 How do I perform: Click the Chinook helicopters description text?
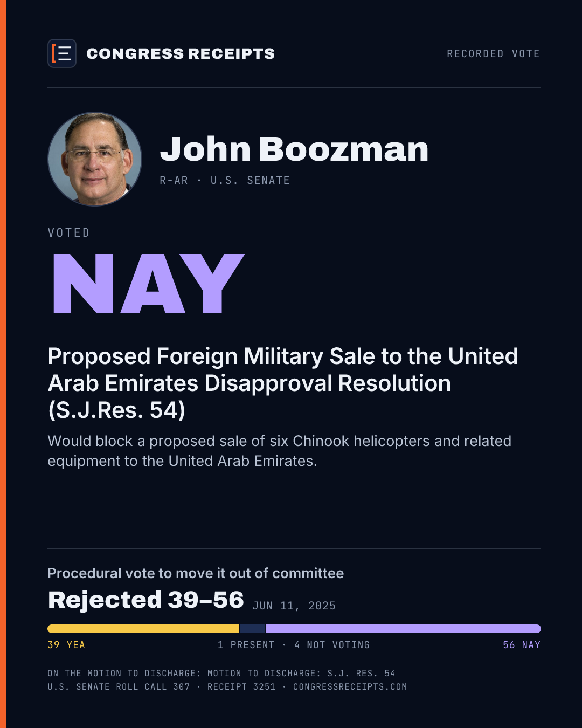coord(279,451)
